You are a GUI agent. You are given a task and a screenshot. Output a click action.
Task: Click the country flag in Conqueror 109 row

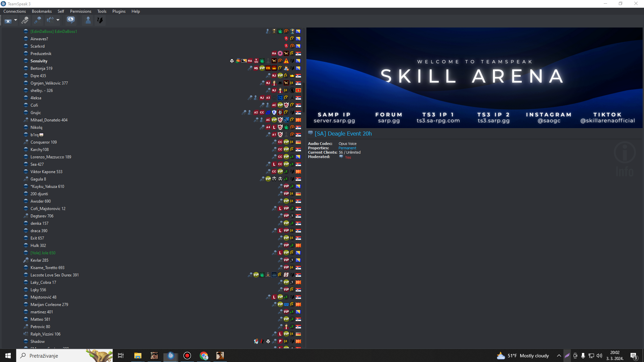tap(298, 142)
